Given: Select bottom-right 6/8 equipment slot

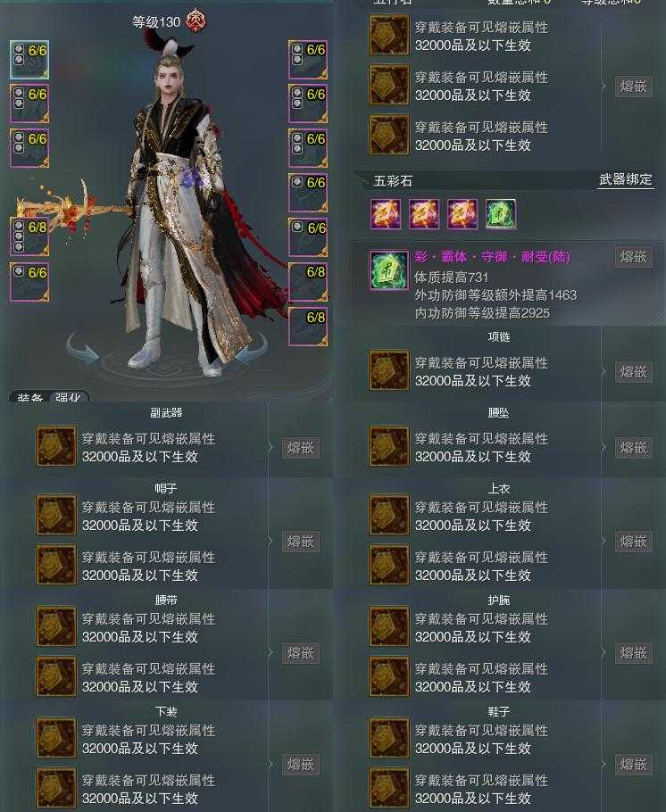Looking at the screenshot, I should (x=308, y=327).
